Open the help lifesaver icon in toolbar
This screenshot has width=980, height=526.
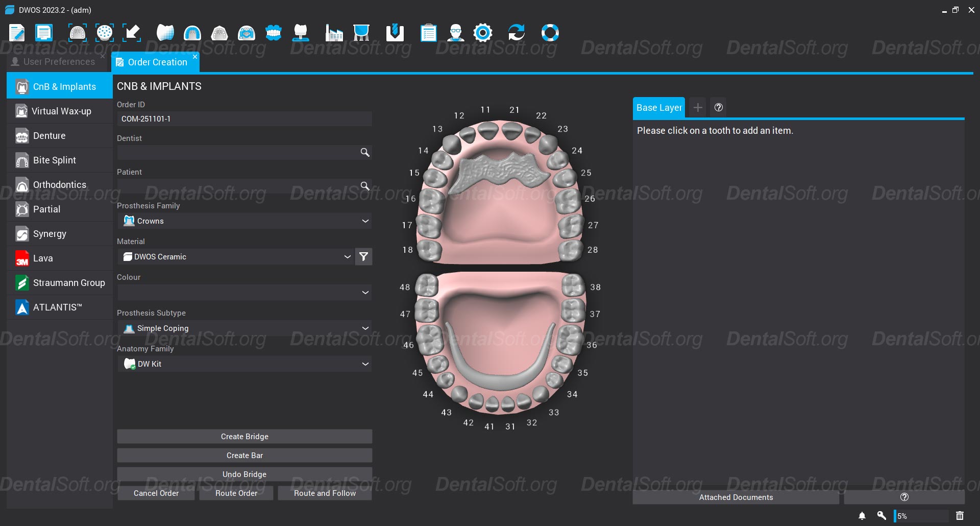pos(550,32)
